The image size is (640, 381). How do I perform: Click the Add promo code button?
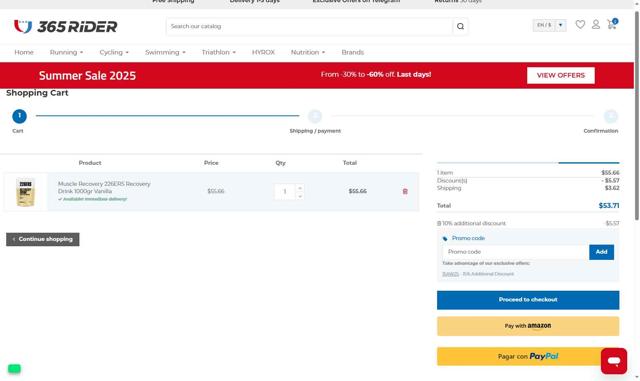pyautogui.click(x=601, y=252)
